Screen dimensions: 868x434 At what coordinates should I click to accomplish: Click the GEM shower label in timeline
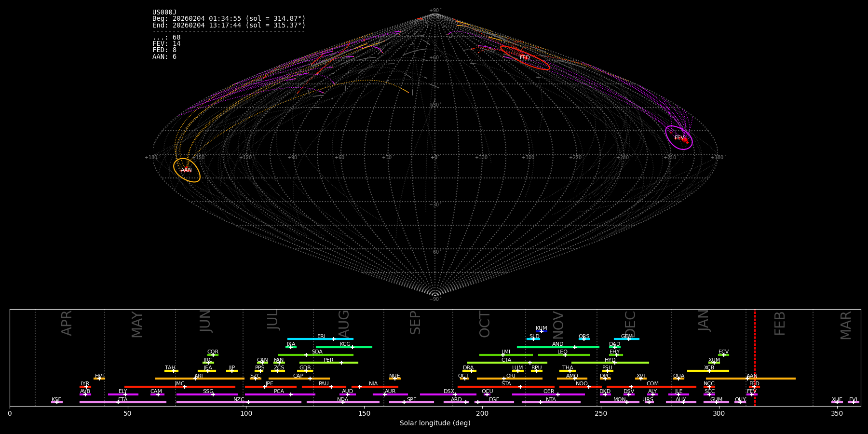click(627, 337)
